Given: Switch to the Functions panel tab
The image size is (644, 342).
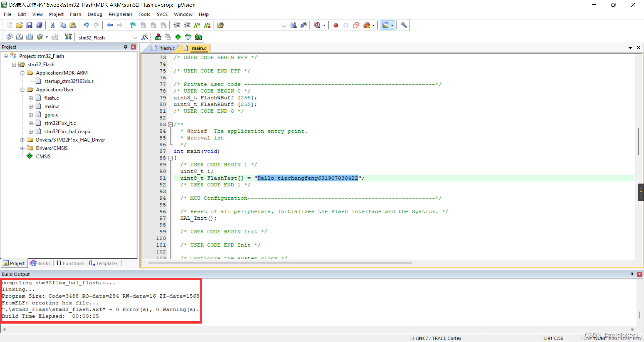Looking at the screenshot, I should pos(70,263).
